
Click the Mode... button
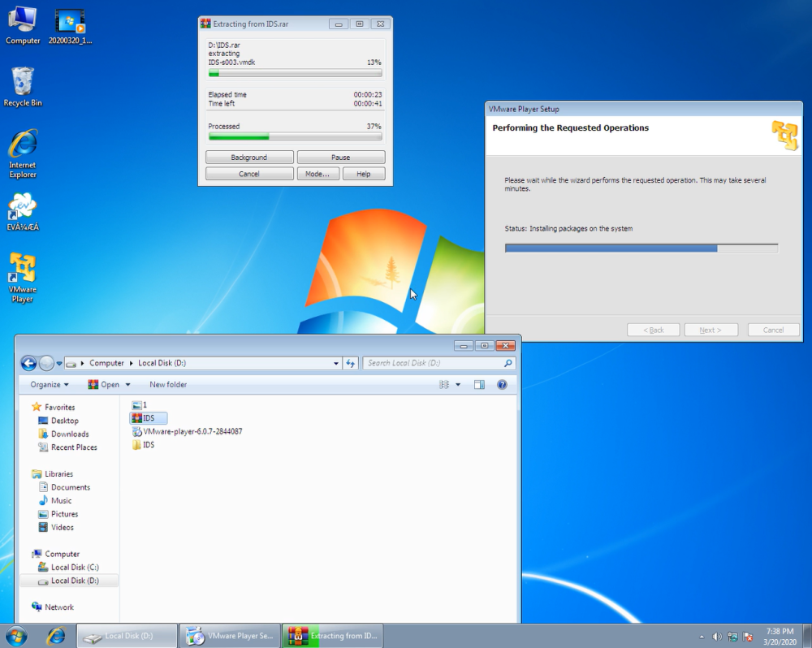point(317,174)
